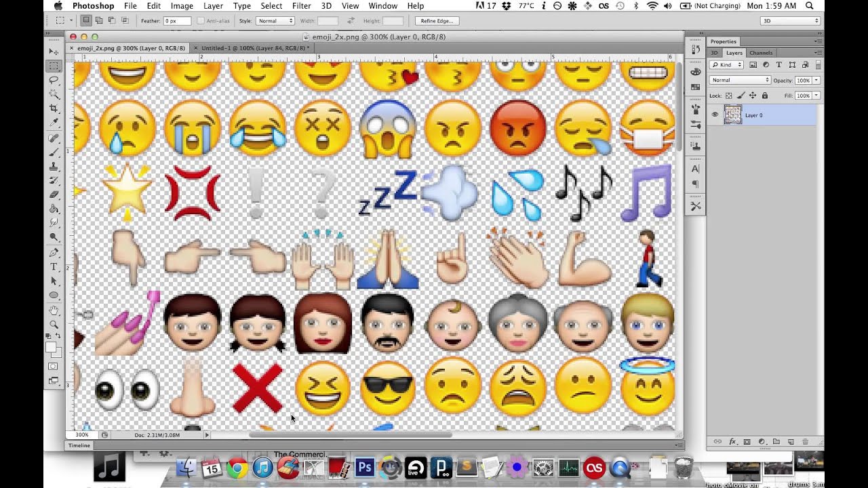Toggle Lock all padlock icon

[764, 96]
